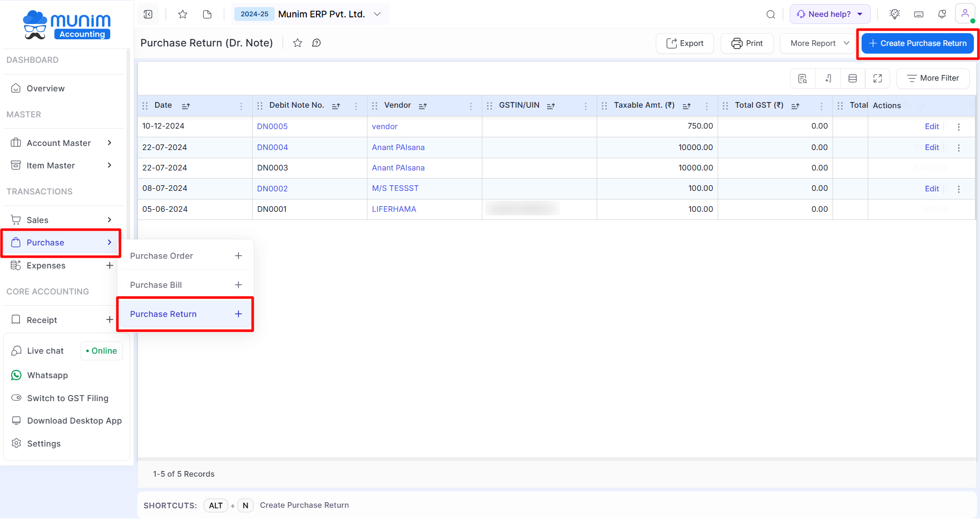Sort by the Date column
Image resolution: width=980 pixels, height=519 pixels.
coord(186,106)
